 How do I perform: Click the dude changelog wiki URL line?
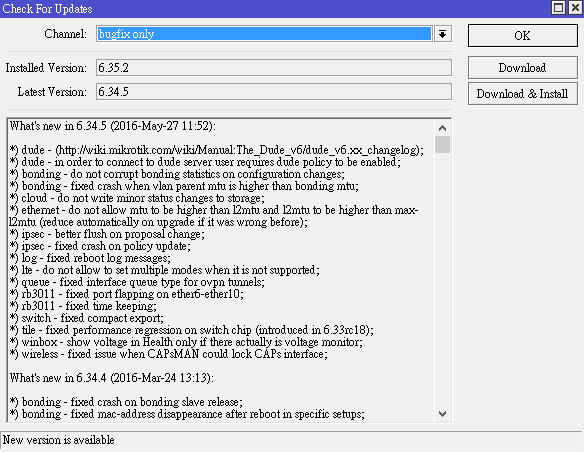pyautogui.click(x=217, y=150)
